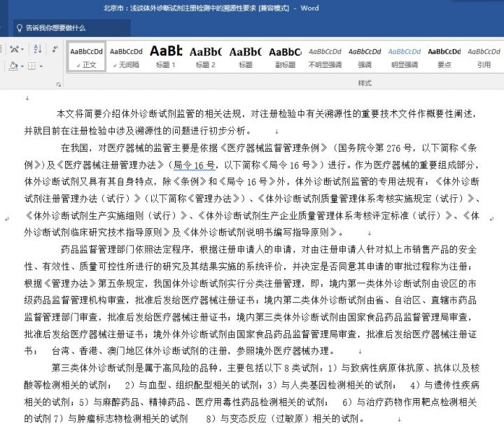Choose the 副标题 style
The image size is (504, 424).
(x=284, y=56)
